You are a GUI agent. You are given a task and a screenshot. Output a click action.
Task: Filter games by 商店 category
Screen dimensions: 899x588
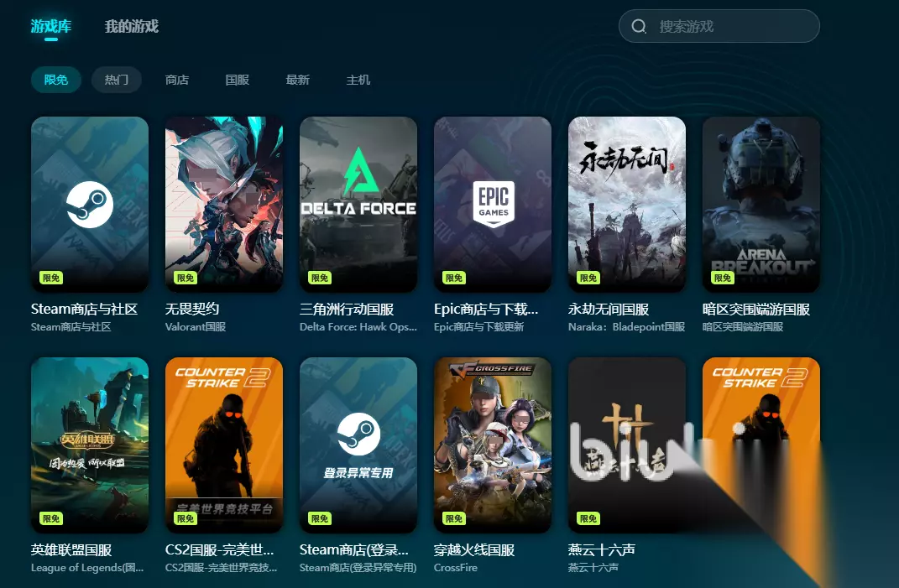tap(176, 80)
